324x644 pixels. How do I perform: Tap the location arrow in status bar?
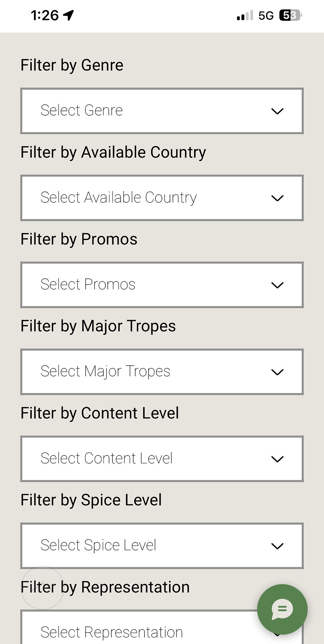coord(68,15)
